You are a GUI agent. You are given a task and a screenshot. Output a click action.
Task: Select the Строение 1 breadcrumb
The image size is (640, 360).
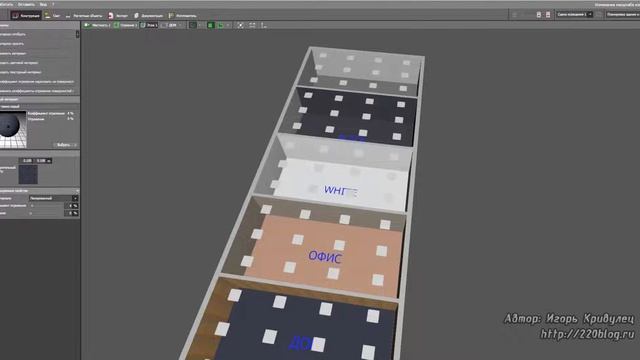tap(125, 25)
